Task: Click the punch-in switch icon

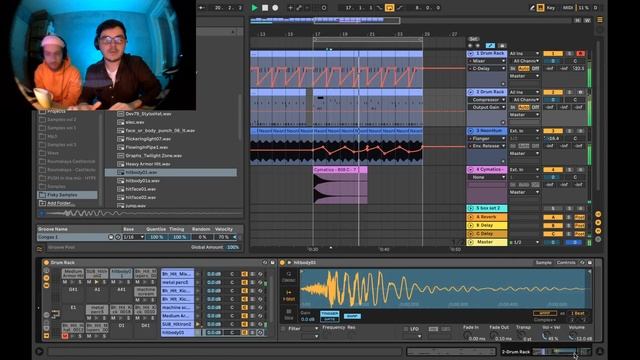Action: click(379, 7)
